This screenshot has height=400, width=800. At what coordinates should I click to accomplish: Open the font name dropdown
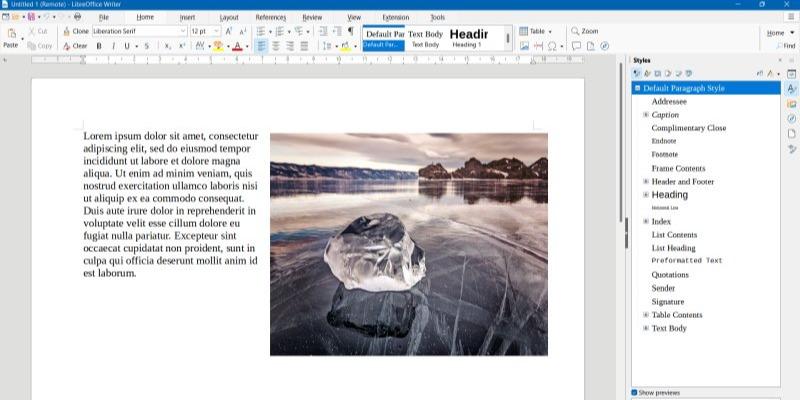click(x=182, y=31)
